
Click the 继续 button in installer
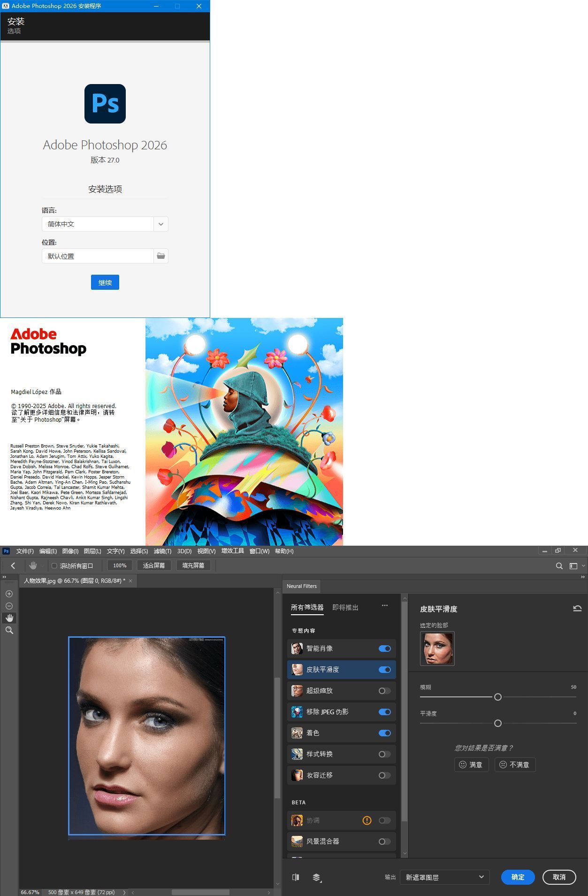(105, 282)
